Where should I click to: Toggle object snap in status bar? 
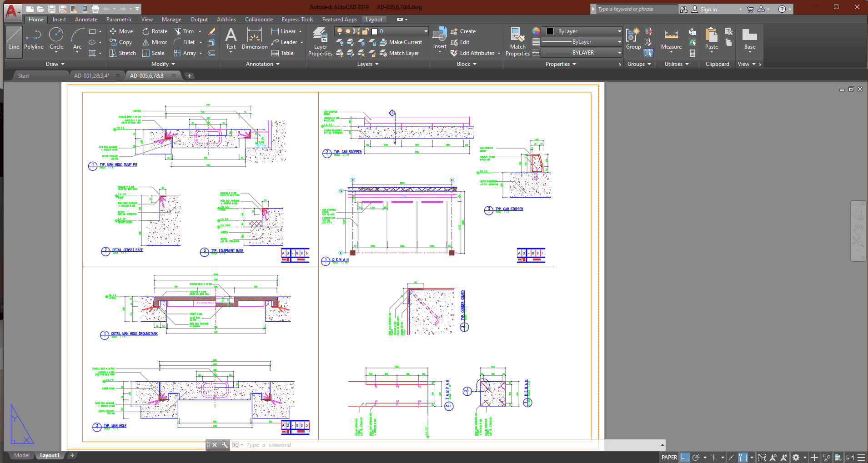coord(743,458)
